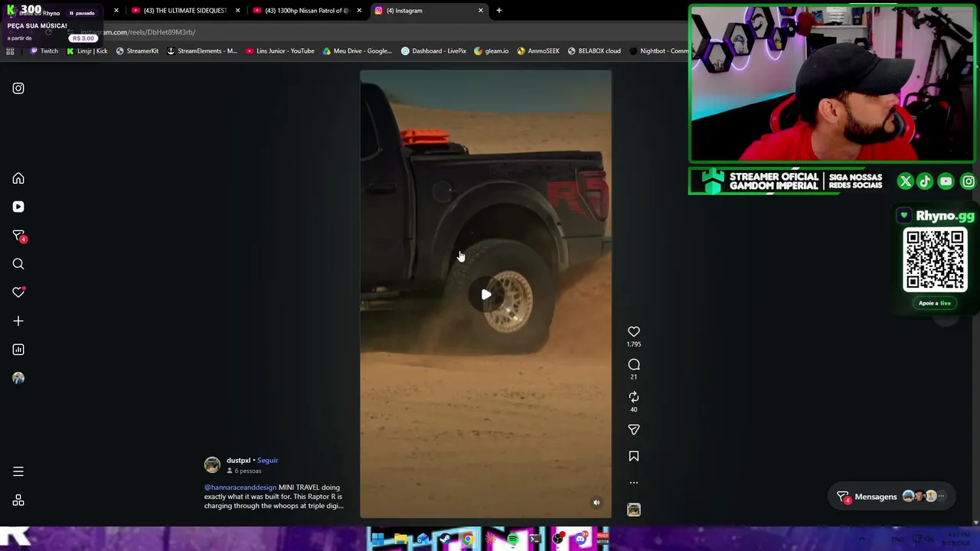Like the reel with the heart icon
This screenshot has height=551, width=980.
coord(634,331)
